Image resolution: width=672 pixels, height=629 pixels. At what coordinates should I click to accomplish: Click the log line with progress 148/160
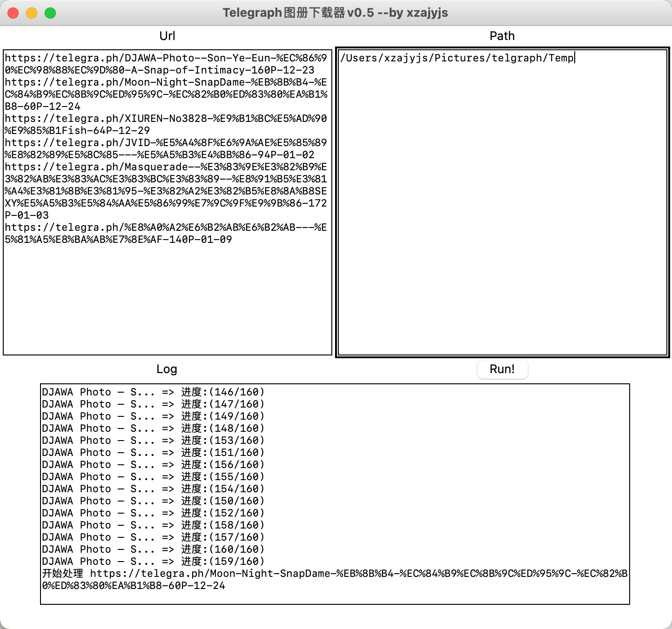[x=153, y=428]
